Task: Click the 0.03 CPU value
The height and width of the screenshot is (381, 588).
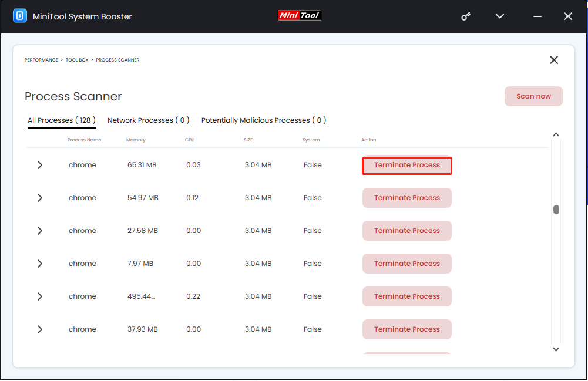Action: tap(193, 165)
